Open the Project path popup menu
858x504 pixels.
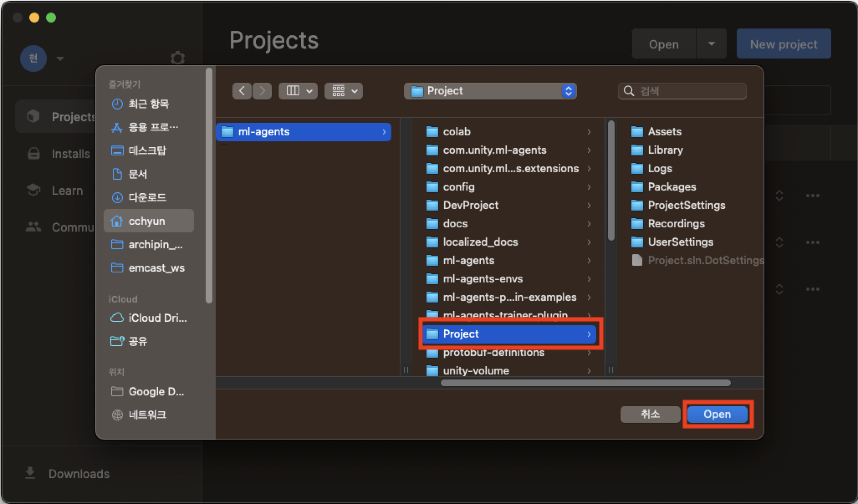[x=490, y=91]
